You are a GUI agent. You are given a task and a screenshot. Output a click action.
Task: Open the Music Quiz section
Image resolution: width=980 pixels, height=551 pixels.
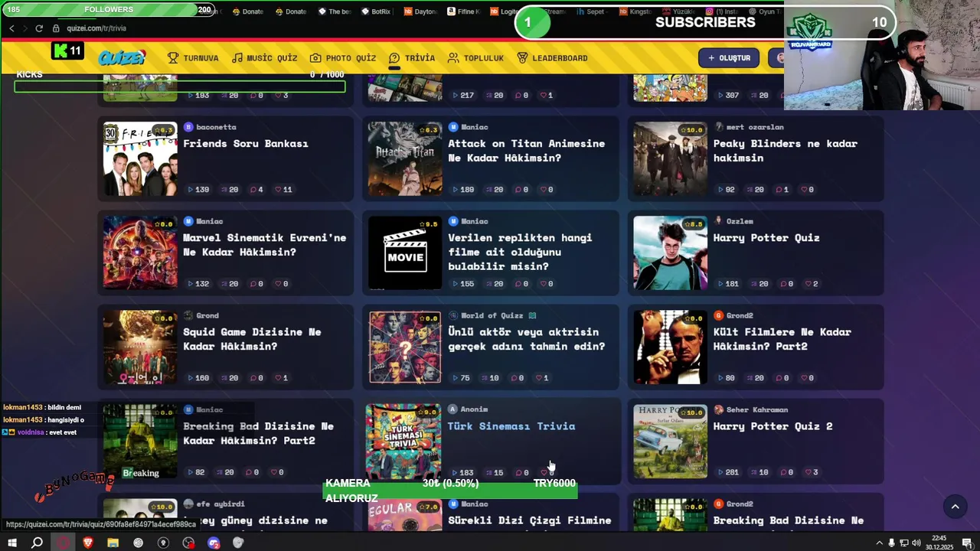click(264, 58)
